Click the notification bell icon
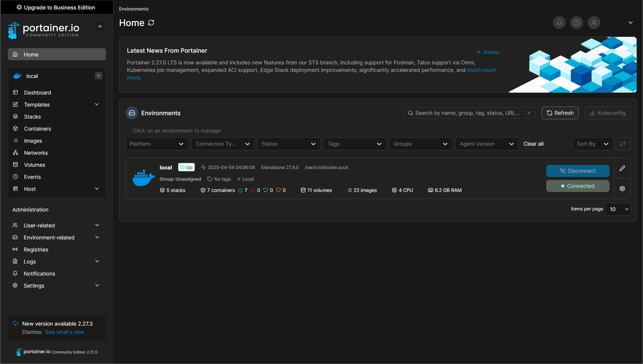Screen dimensions: 643x364 coord(559,23)
